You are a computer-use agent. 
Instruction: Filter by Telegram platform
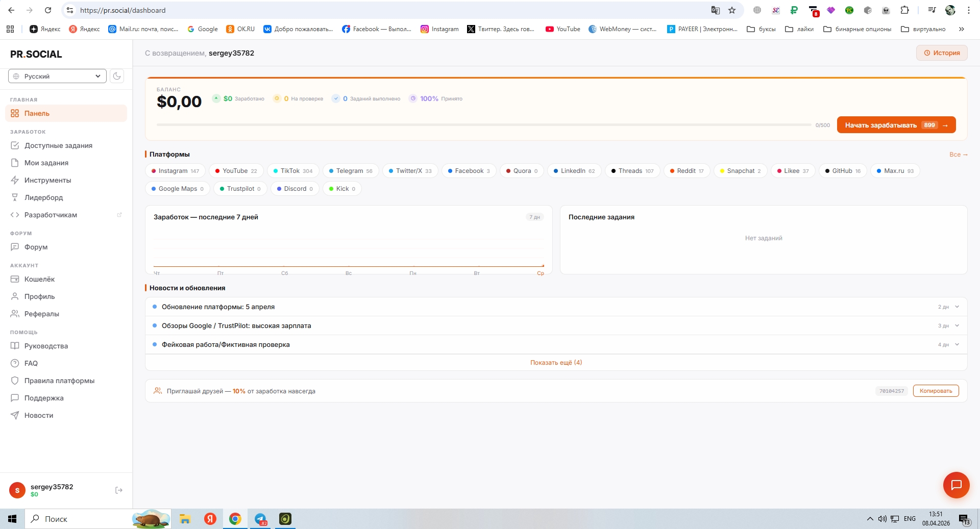(x=351, y=171)
